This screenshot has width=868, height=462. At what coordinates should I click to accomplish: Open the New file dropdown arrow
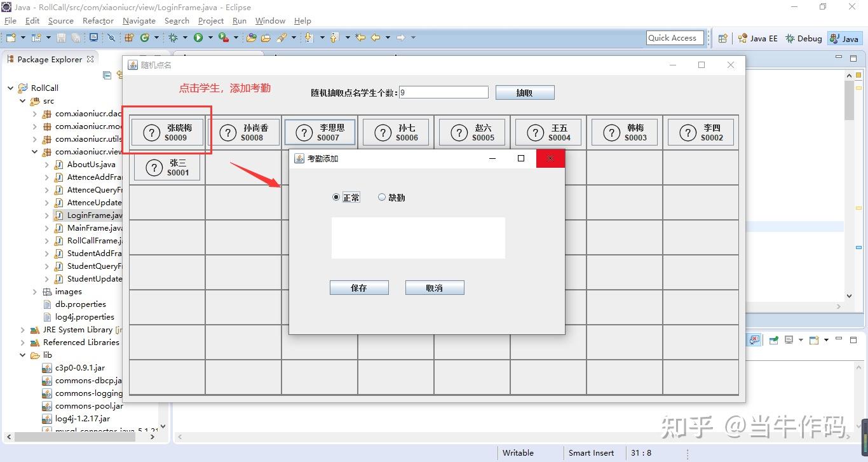tap(22, 38)
